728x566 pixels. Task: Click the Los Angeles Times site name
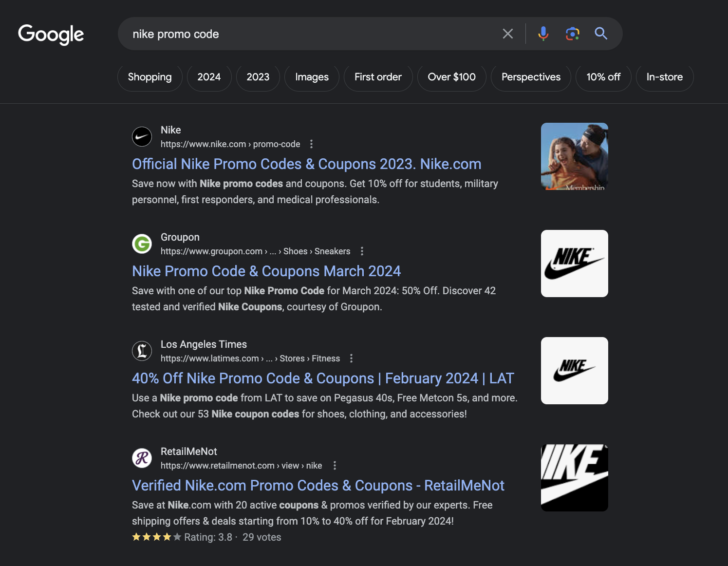pos(204,344)
